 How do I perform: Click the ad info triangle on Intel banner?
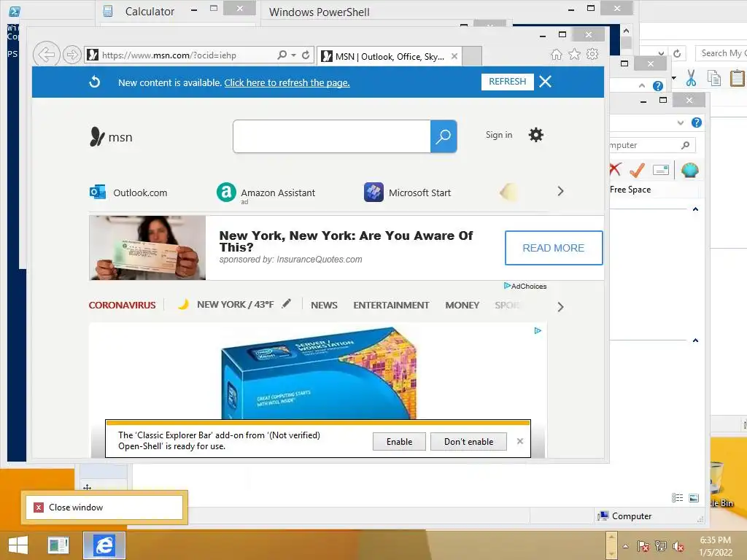[x=538, y=330]
